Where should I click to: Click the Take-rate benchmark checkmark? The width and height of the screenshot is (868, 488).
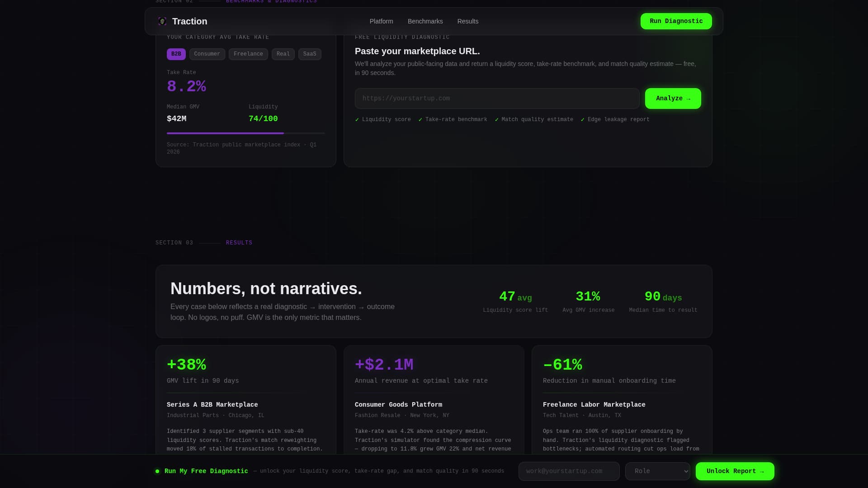[x=420, y=120]
